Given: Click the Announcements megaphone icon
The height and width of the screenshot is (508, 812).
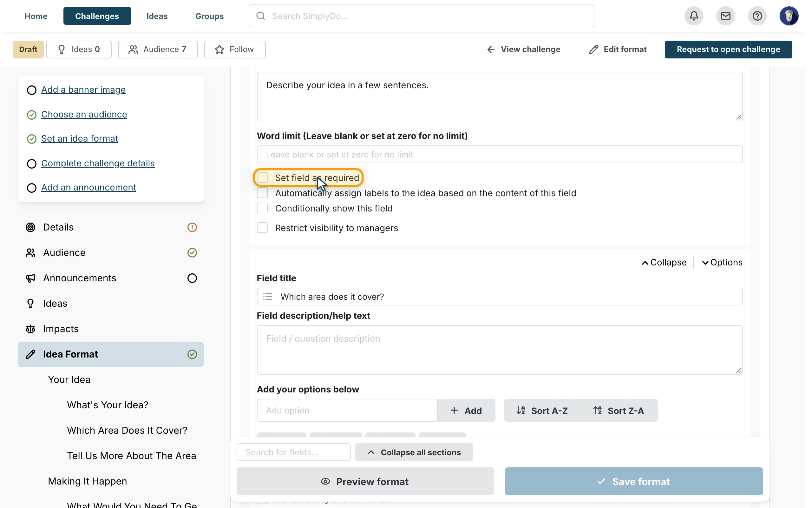Looking at the screenshot, I should tap(30, 278).
